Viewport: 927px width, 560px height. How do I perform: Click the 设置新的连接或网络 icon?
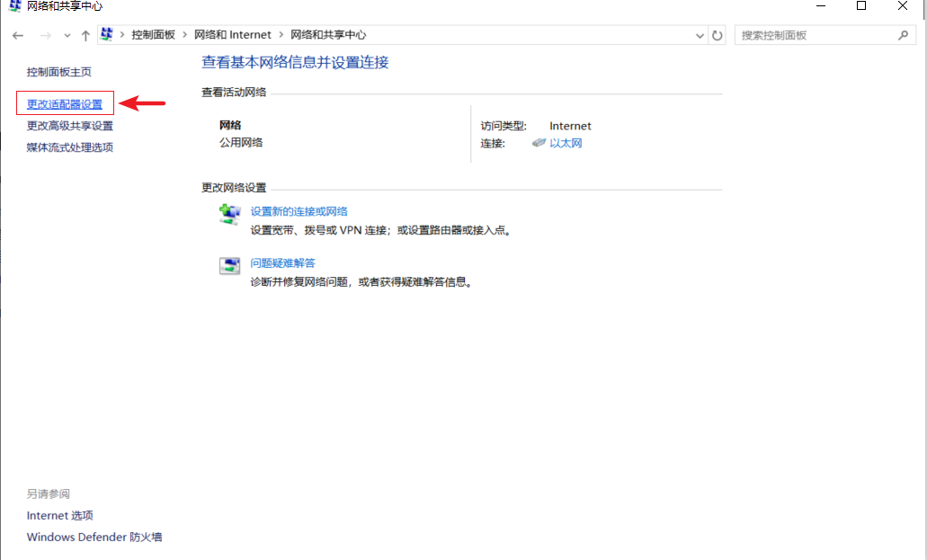[x=230, y=214]
